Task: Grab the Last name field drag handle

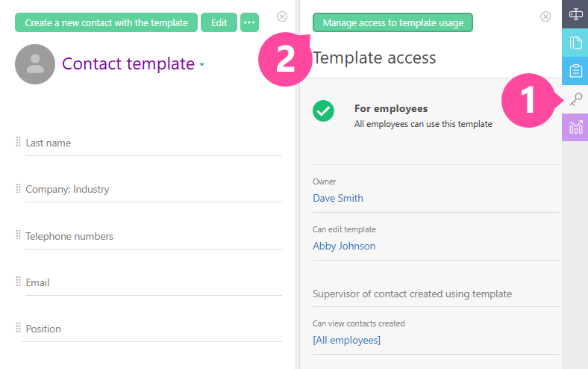Action: coord(18,142)
